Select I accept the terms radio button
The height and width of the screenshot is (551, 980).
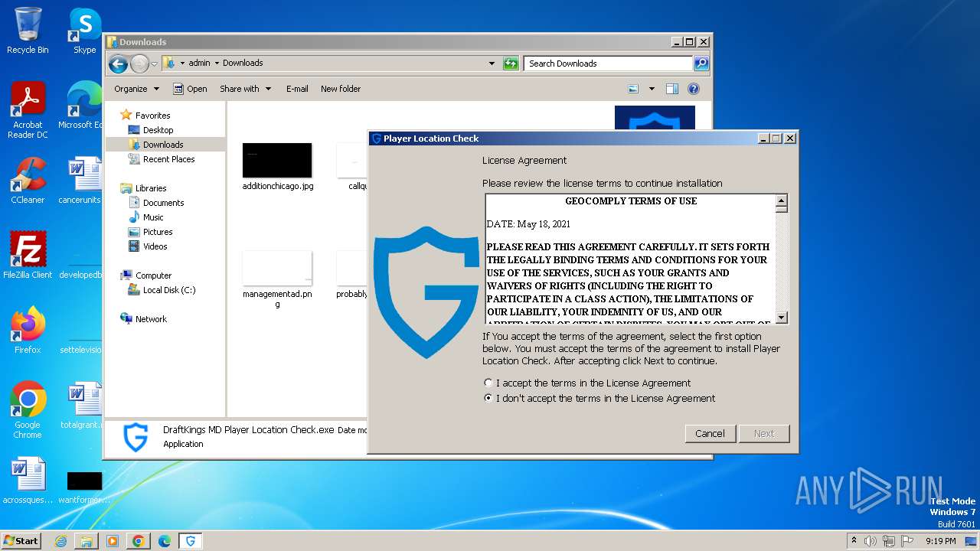[x=488, y=383]
